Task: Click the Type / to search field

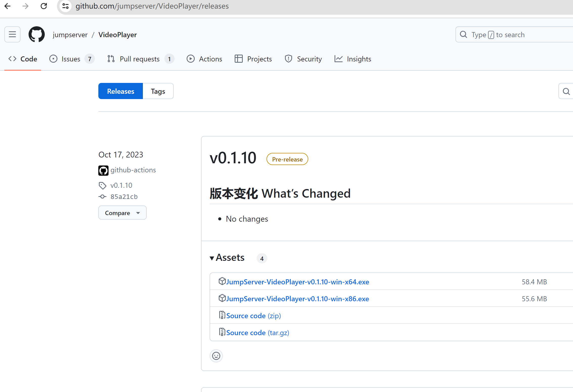Action: click(x=513, y=35)
